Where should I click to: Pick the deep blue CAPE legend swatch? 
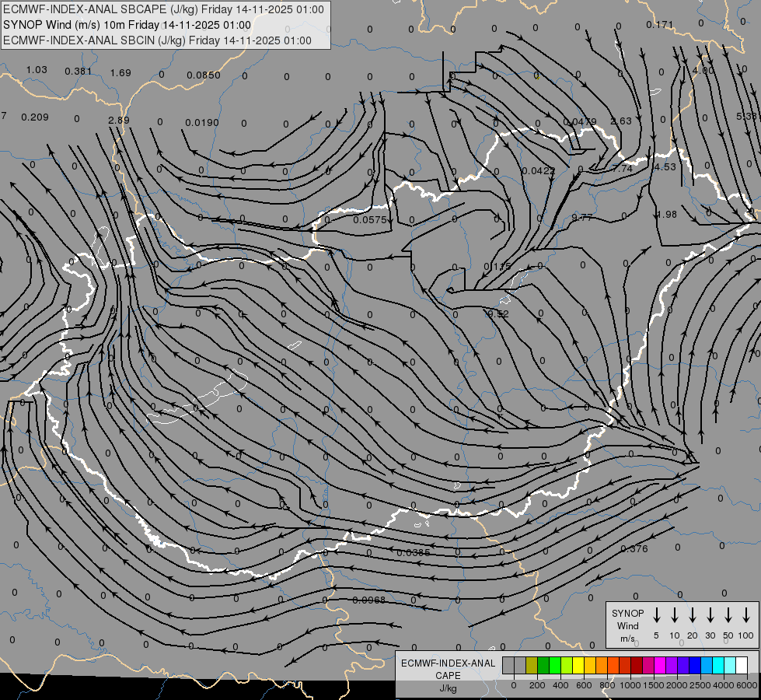(x=694, y=665)
